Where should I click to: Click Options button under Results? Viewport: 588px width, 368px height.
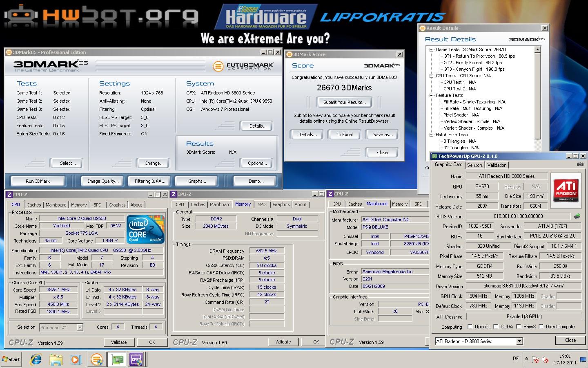coord(257,163)
